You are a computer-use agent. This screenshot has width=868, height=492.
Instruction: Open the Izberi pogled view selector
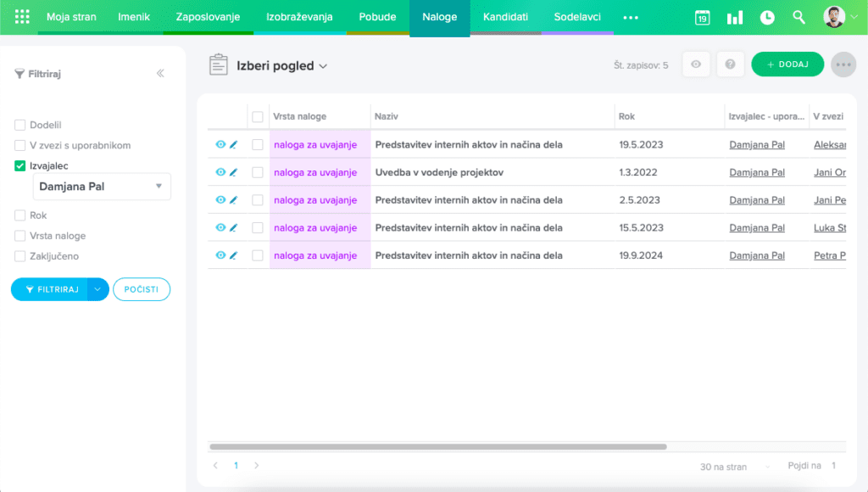(281, 66)
